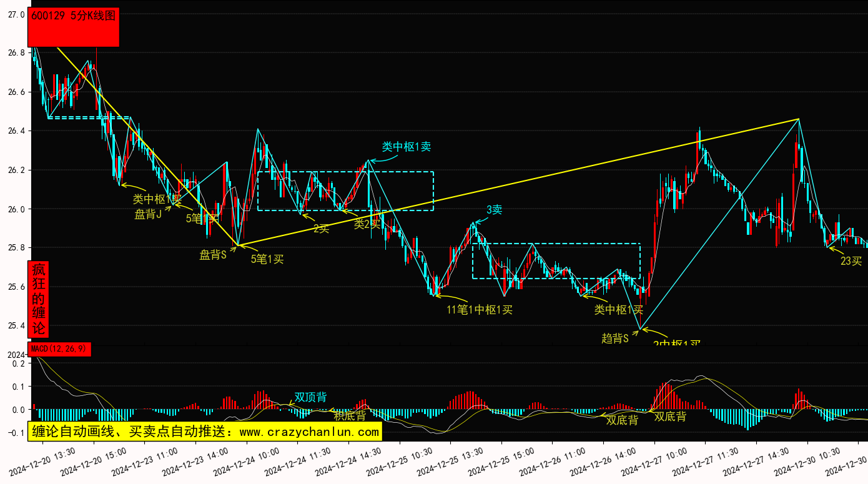Select the 2024-12-30 10:30 time label
868x484 pixels.
point(807,462)
